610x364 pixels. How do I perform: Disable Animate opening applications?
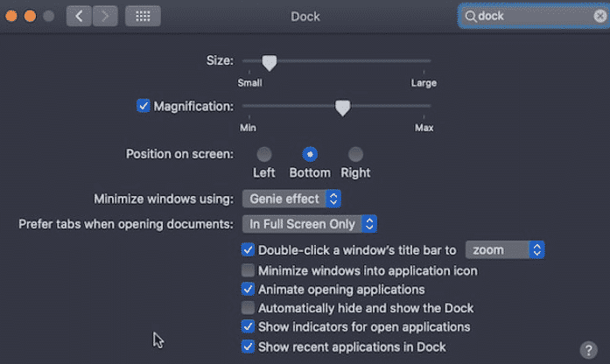[248, 289]
